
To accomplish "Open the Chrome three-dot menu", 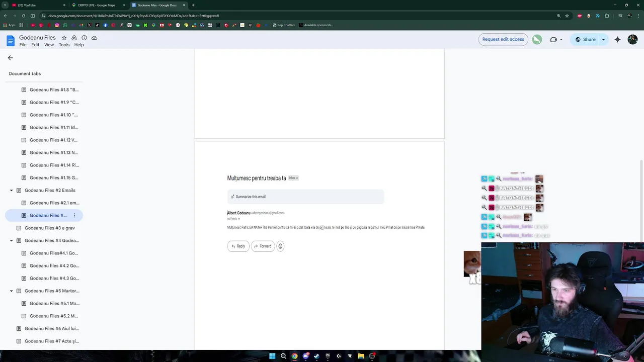I will coord(638,16).
